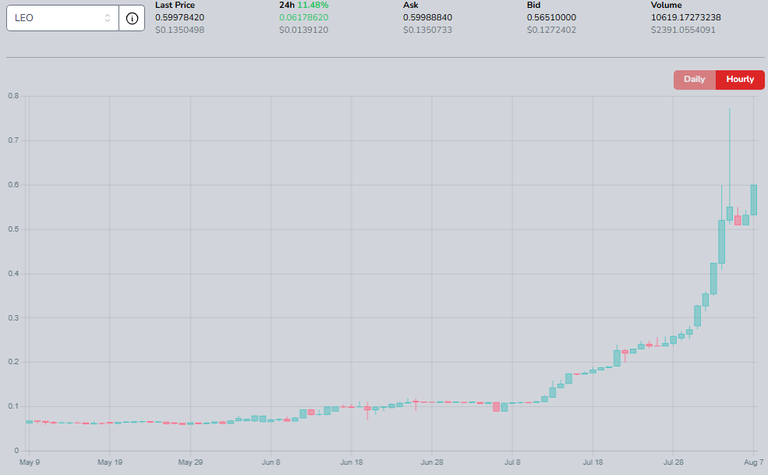The image size is (768, 475).
Task: Click the 0.8 y-axis label
Action: pyautogui.click(x=13, y=96)
